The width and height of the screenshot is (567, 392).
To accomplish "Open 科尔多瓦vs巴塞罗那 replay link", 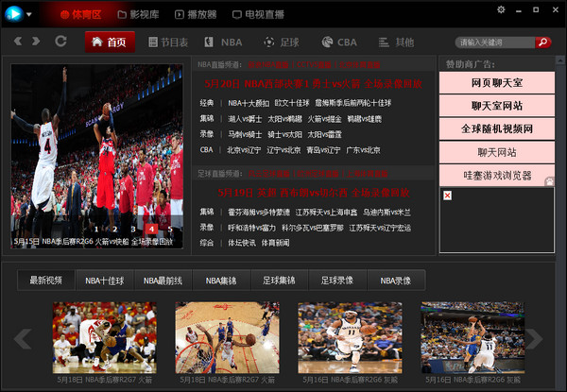I will coord(313,228).
